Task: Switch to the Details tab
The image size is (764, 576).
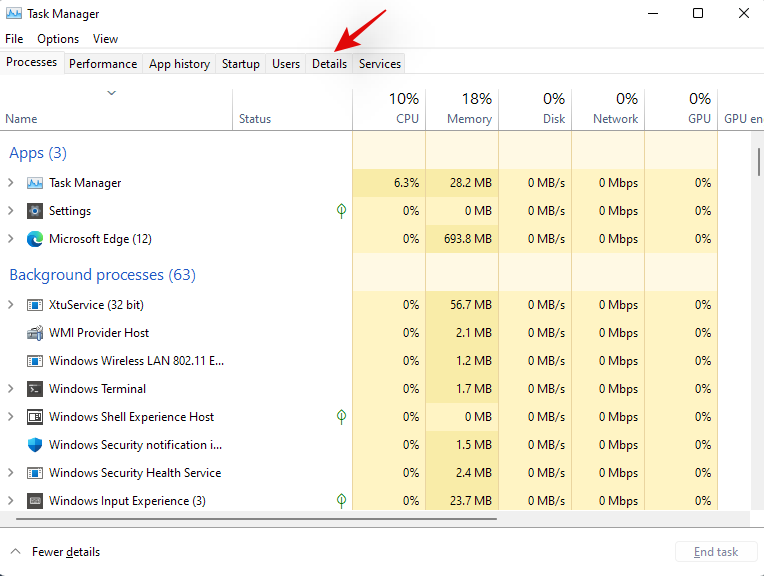Action: [329, 64]
